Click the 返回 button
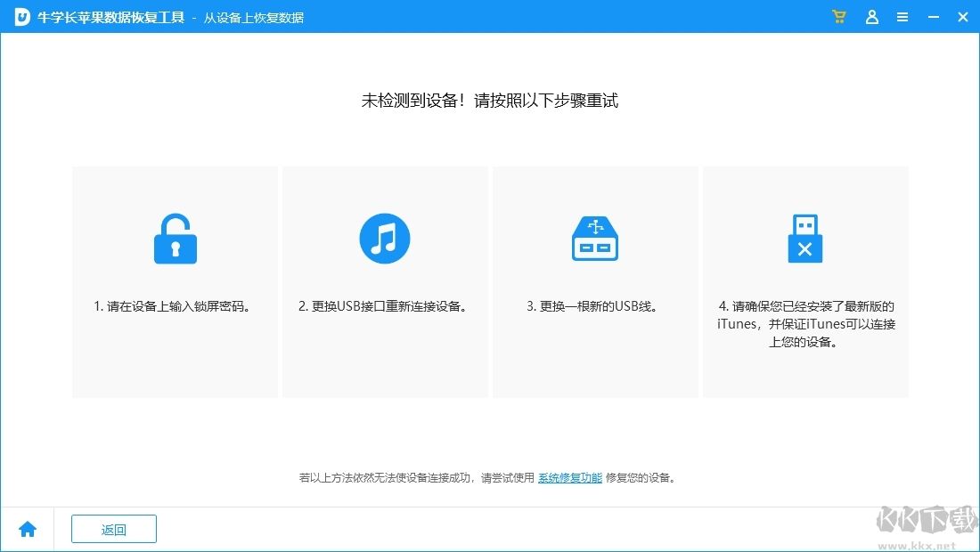This screenshot has width=980, height=552. coord(113,528)
